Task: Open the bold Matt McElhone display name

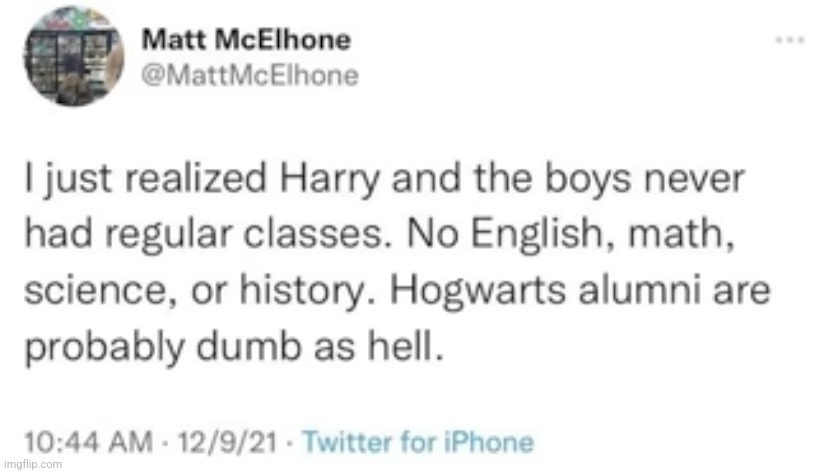Action: coord(246,40)
